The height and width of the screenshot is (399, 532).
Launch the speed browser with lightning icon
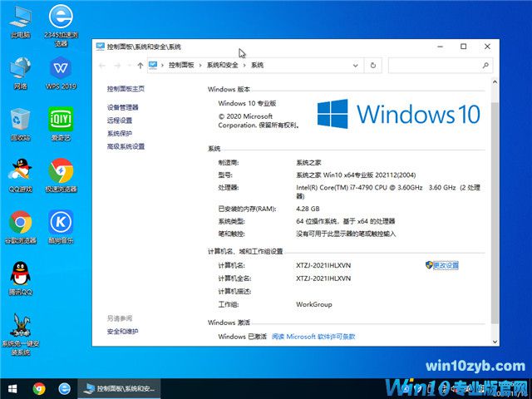(x=61, y=175)
